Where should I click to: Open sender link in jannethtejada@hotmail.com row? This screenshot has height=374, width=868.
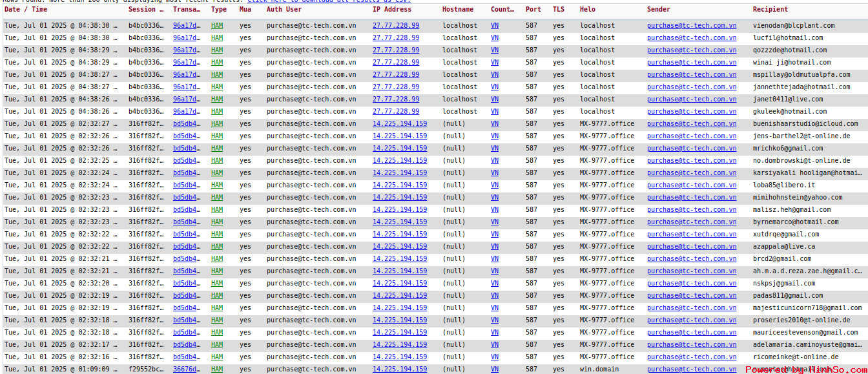pos(692,87)
